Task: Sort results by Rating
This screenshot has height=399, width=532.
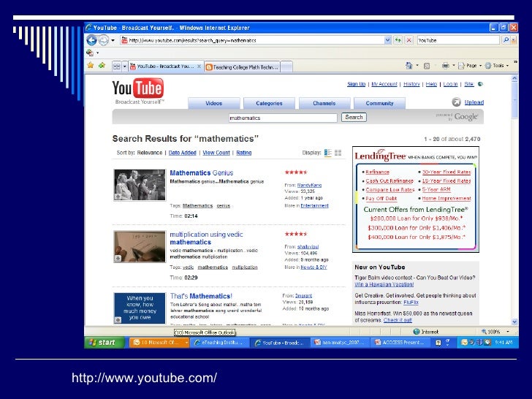Action: pos(244,153)
